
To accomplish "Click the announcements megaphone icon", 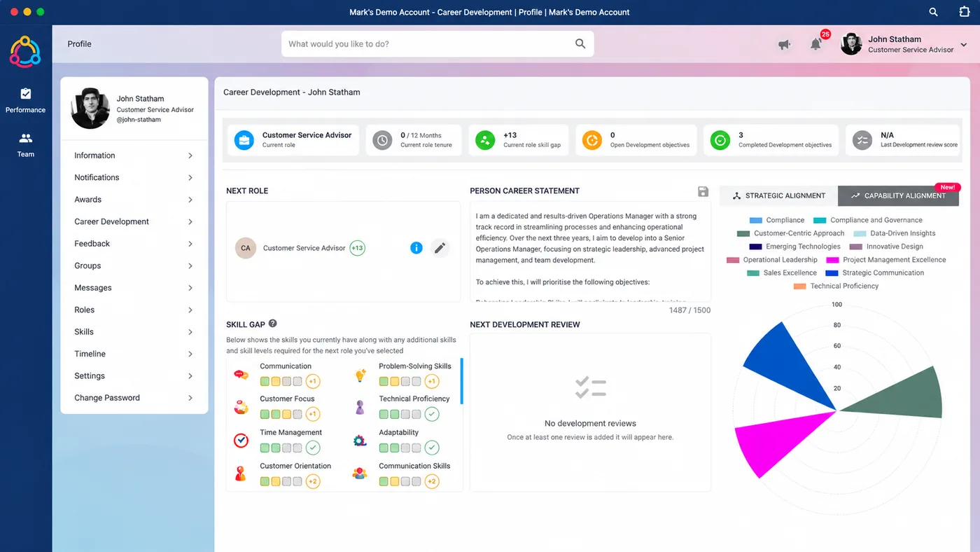I will pyautogui.click(x=785, y=44).
